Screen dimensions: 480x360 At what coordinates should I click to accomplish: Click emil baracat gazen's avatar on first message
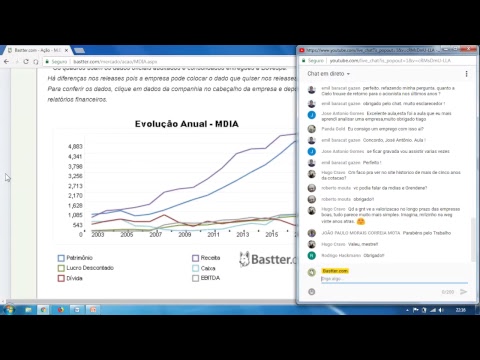312,90
